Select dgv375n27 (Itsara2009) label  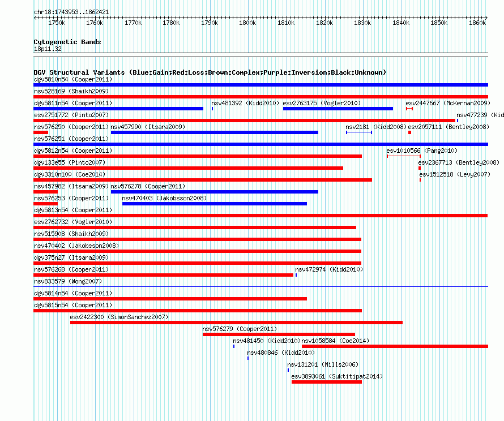pyautogui.click(x=71, y=257)
